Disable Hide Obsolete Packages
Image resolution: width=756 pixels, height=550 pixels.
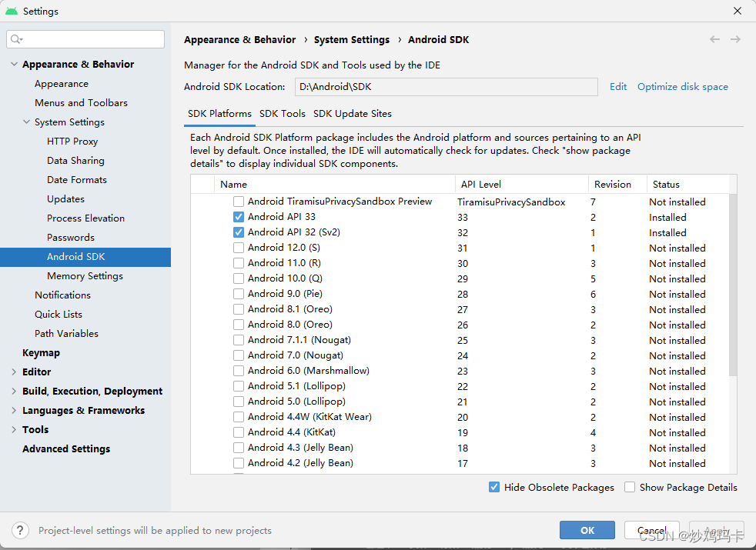pyautogui.click(x=494, y=487)
